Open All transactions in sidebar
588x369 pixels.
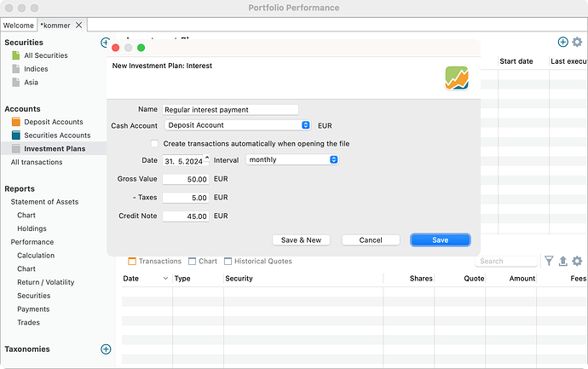tap(37, 162)
